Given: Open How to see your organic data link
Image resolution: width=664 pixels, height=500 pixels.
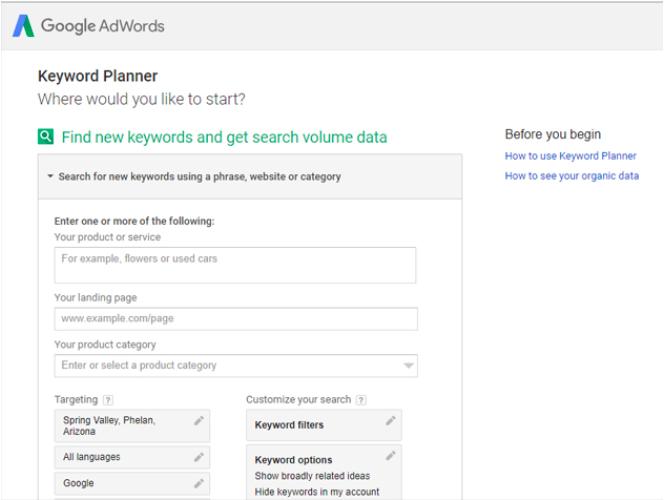Looking at the screenshot, I should (572, 176).
